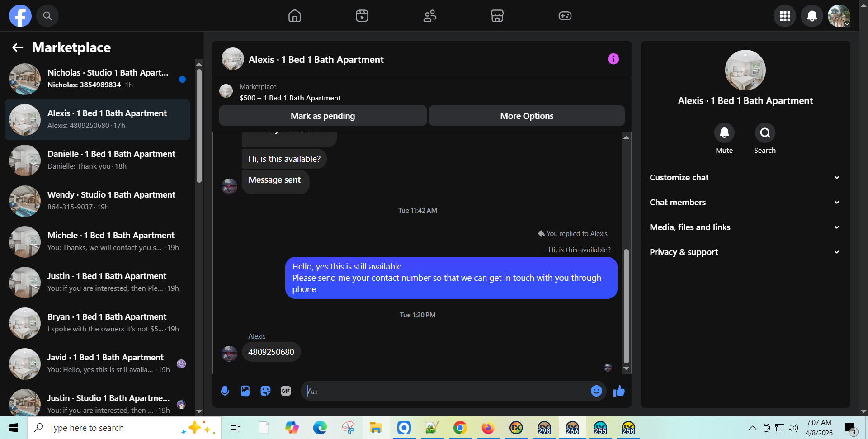868x439 pixels.
Task: Open Javid 1 Bed 1 Bath conversation
Action: (x=97, y=364)
